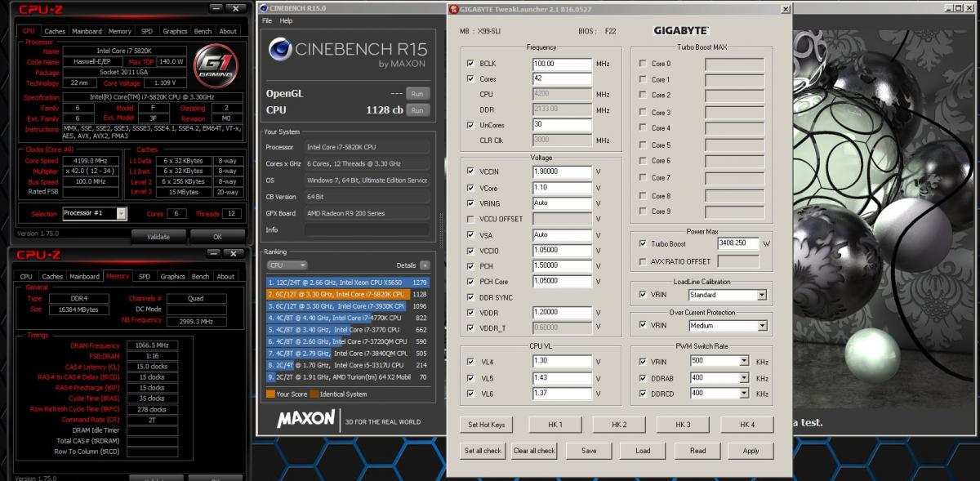
Task: Open Mainboard tab in upper CPU-Z window
Action: pos(87,31)
